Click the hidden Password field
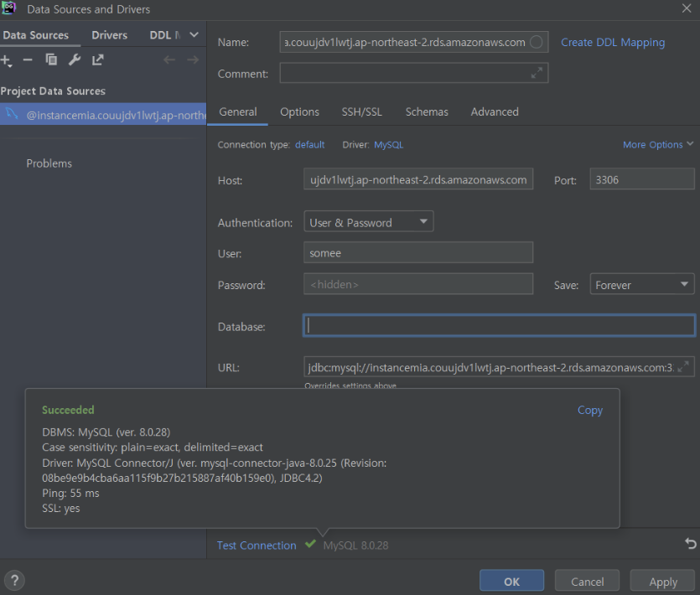700x595 pixels. (x=418, y=284)
